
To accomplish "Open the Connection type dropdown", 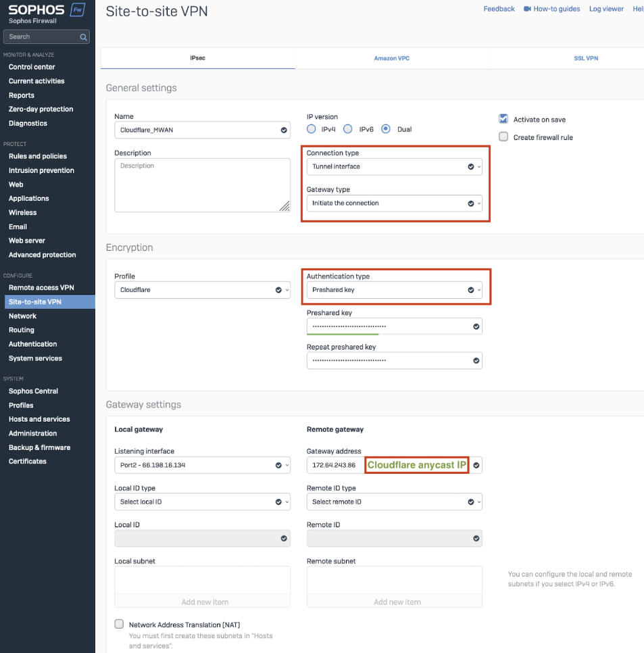I will click(x=394, y=166).
